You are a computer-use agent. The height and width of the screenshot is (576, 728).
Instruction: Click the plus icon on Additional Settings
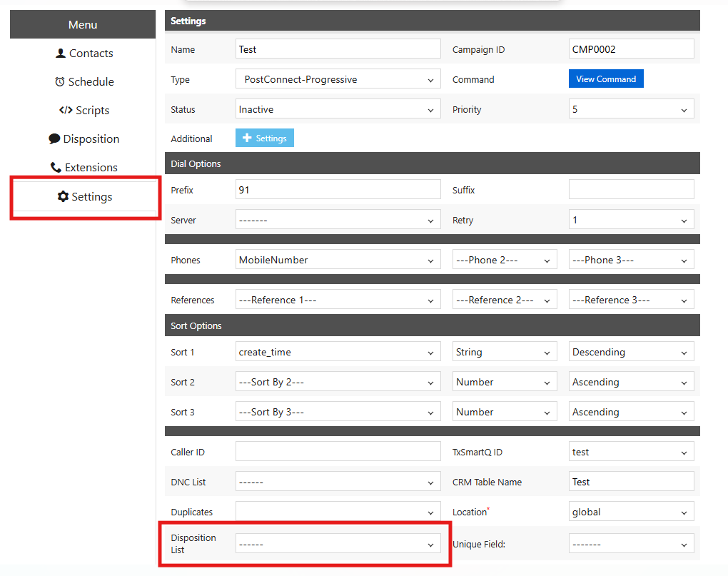[248, 138]
